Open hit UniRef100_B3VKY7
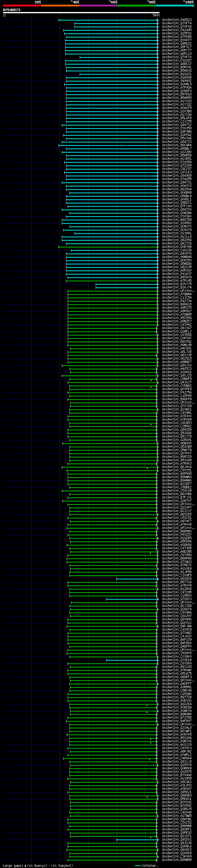197x868 pixels. point(177,40)
